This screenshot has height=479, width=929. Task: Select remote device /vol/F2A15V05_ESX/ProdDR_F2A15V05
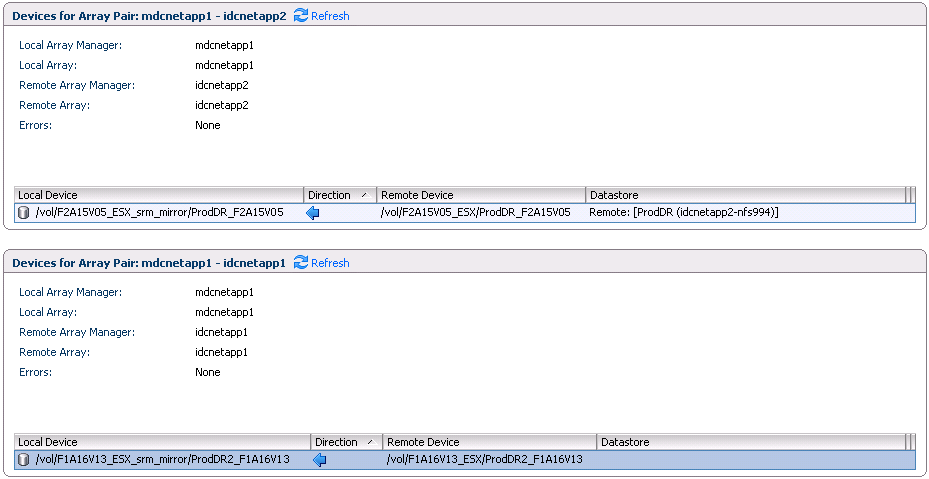[476, 213]
